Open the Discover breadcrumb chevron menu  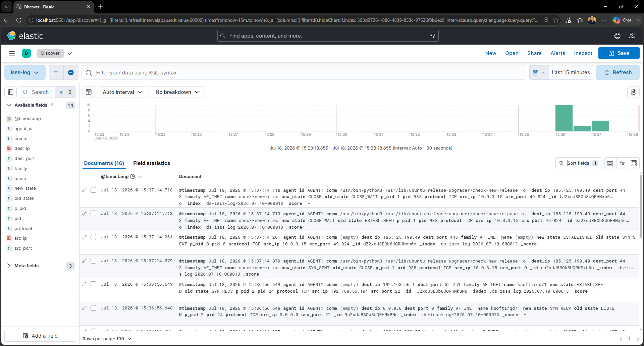point(70,53)
